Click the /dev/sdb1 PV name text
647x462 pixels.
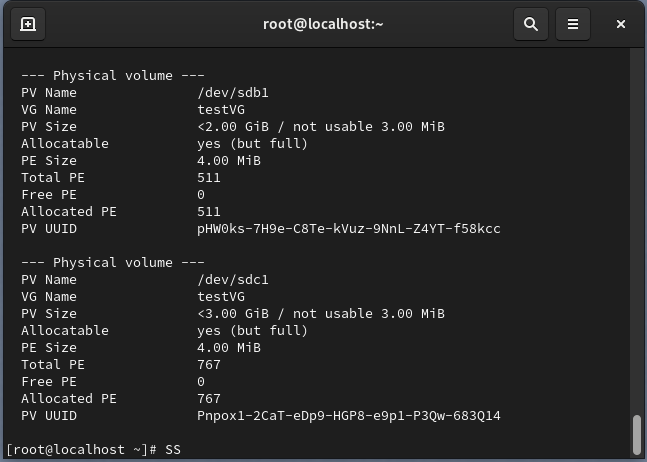point(233,93)
